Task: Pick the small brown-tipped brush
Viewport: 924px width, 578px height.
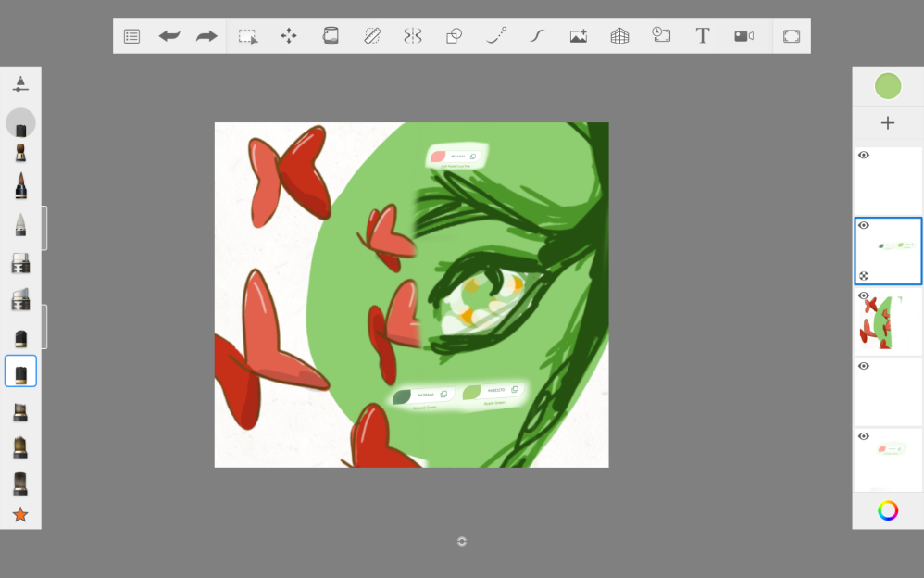Action: [x=20, y=152]
